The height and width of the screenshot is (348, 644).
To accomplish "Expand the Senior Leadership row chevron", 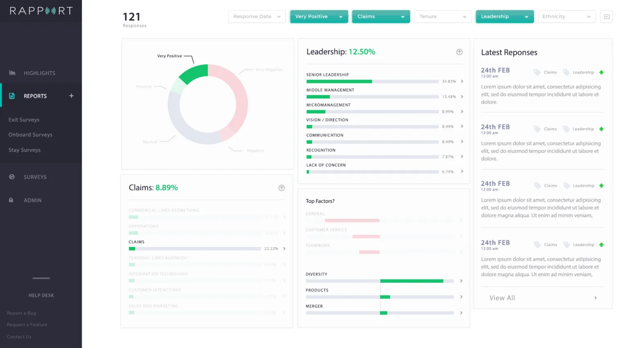I will pyautogui.click(x=462, y=81).
